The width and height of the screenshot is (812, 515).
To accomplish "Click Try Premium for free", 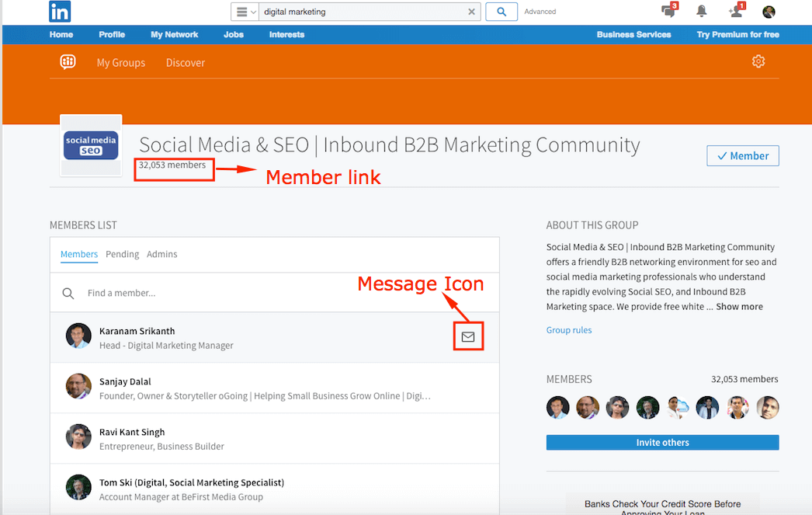I will pyautogui.click(x=738, y=35).
